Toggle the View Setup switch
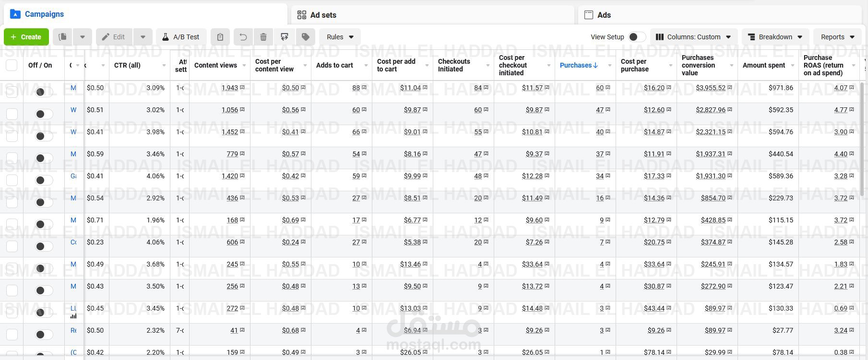 pyautogui.click(x=636, y=37)
